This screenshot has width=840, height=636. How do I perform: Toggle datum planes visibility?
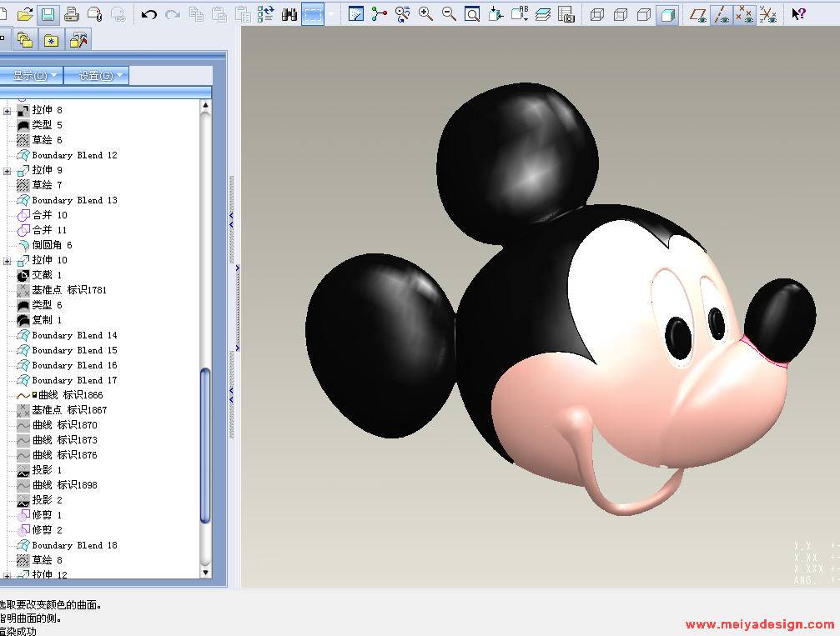[698, 14]
